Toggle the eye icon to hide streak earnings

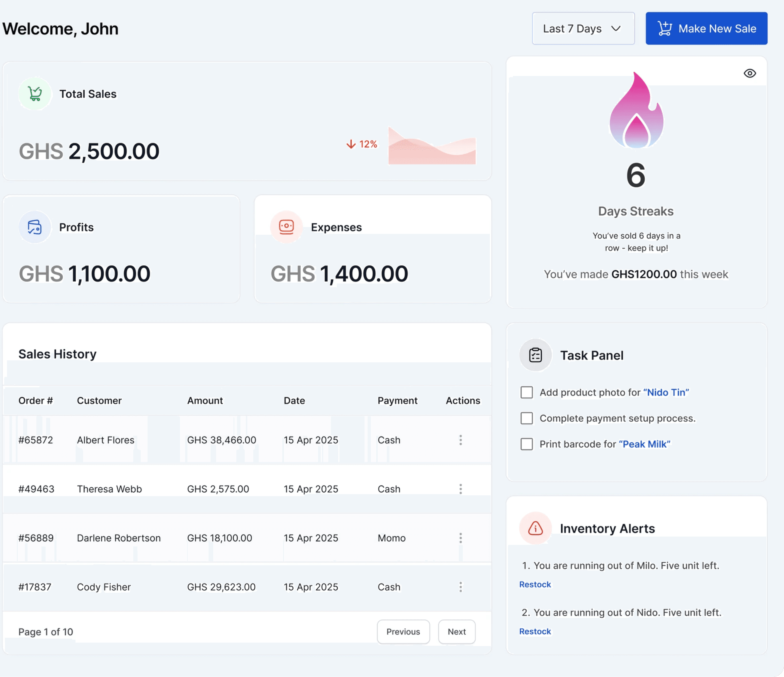point(749,73)
